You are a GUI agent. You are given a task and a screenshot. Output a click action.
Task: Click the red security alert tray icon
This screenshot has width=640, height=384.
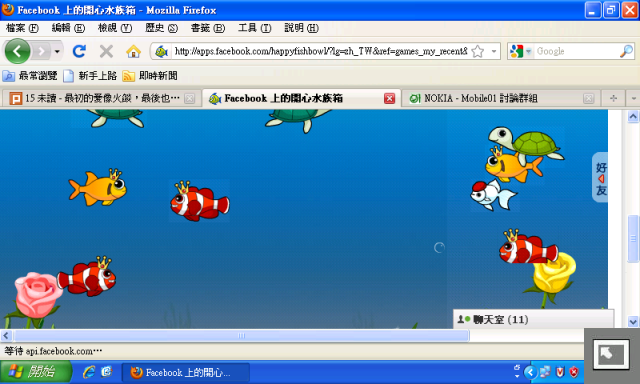574,372
